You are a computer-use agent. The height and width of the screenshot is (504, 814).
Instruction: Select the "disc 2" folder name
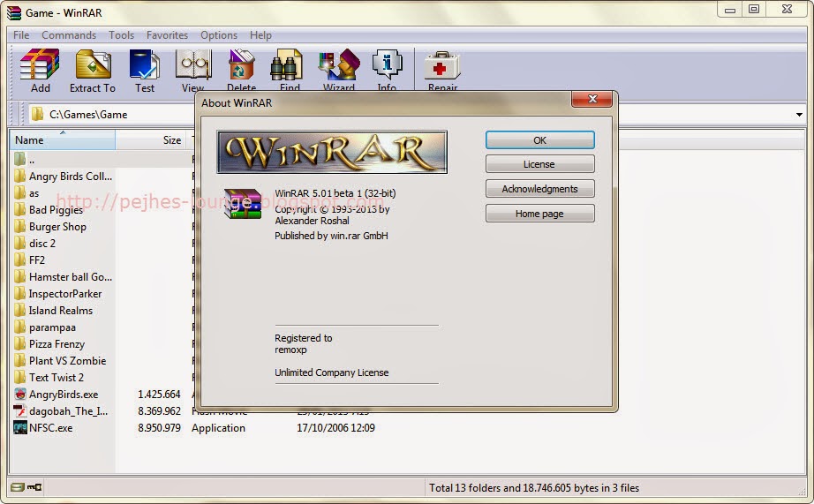pos(42,243)
